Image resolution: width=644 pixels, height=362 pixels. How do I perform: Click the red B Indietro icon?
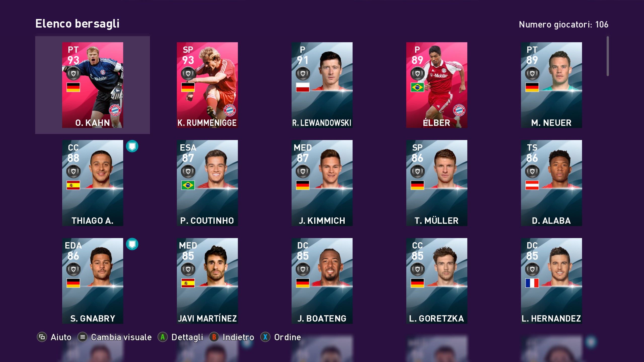[x=214, y=337]
